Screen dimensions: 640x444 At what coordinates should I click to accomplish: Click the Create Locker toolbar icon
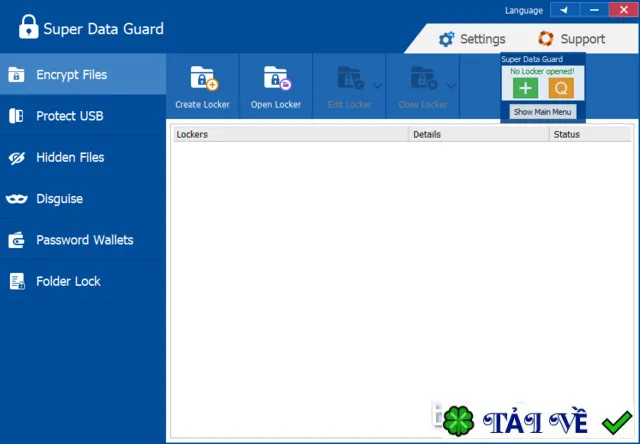[x=204, y=78]
